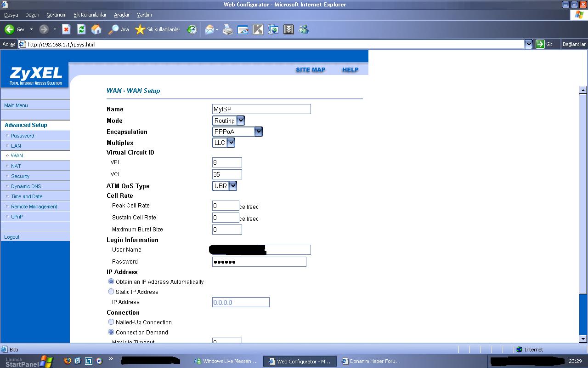Click the ZyXEL logo

coord(35,75)
